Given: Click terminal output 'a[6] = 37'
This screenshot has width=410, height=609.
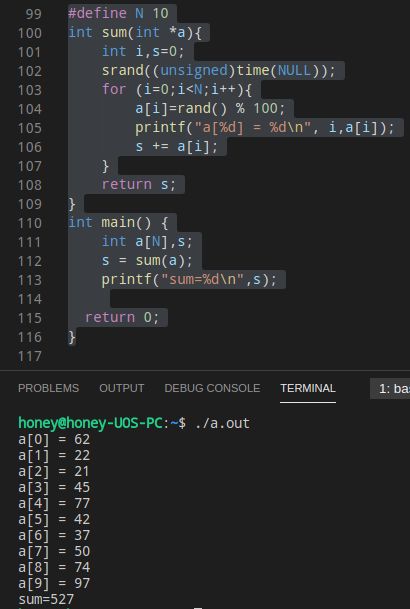Looking at the screenshot, I should pos(54,535).
